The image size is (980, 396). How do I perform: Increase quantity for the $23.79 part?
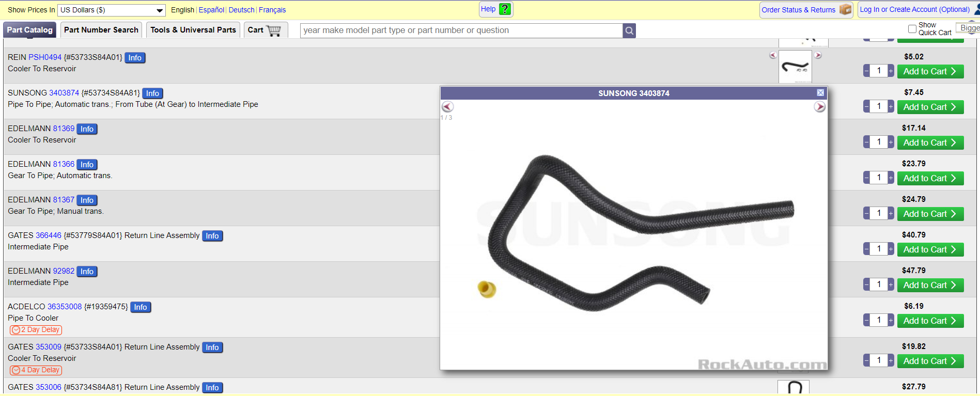891,178
